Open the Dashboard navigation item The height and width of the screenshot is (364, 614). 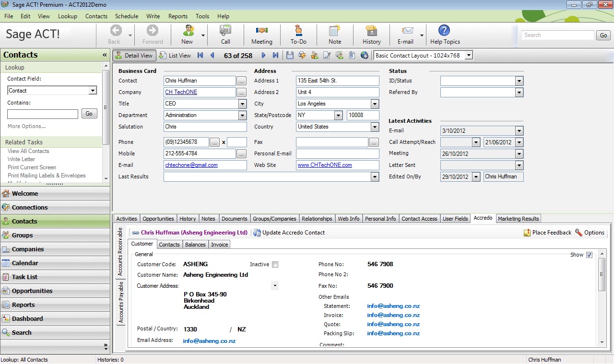click(x=55, y=318)
